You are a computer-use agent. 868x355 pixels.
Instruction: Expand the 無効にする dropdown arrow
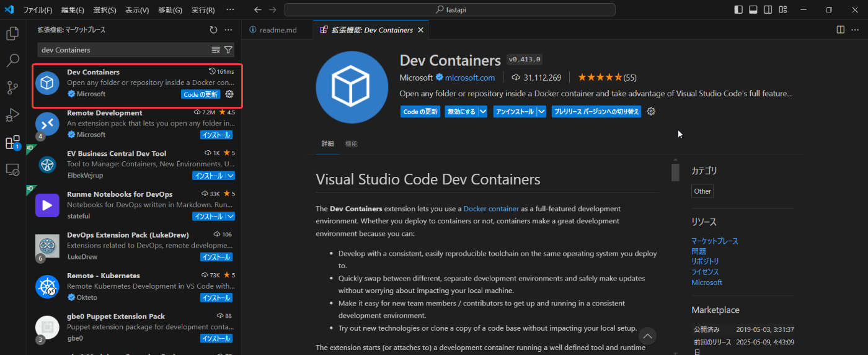[x=482, y=112]
